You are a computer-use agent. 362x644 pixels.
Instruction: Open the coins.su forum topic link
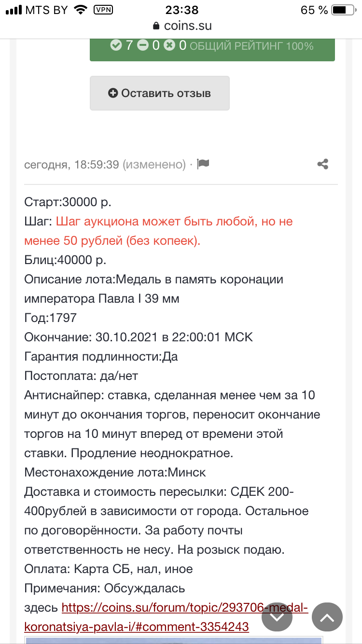coord(166,617)
